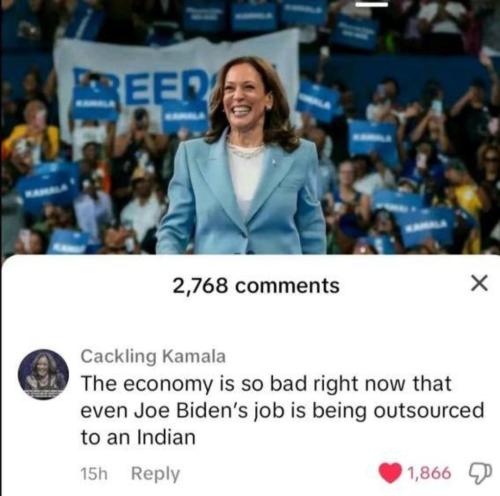Like the comment with the red heart
This screenshot has height=496, width=500.
click(390, 473)
